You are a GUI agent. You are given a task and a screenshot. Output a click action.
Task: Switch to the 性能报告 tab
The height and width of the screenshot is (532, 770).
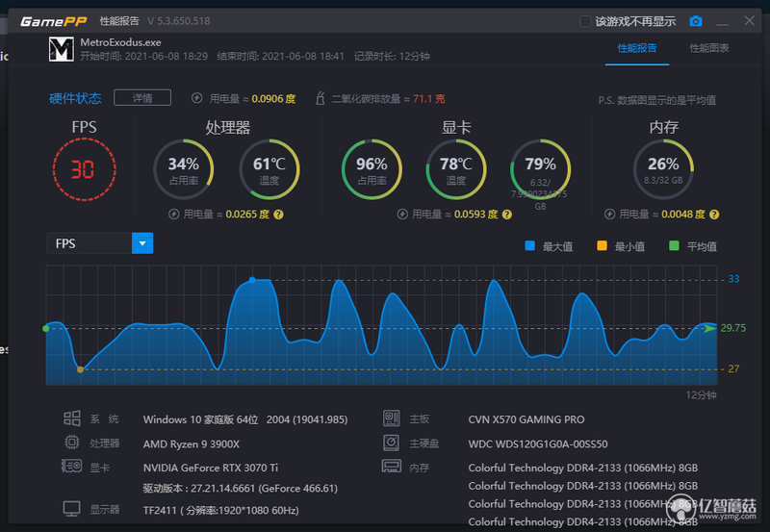(637, 48)
